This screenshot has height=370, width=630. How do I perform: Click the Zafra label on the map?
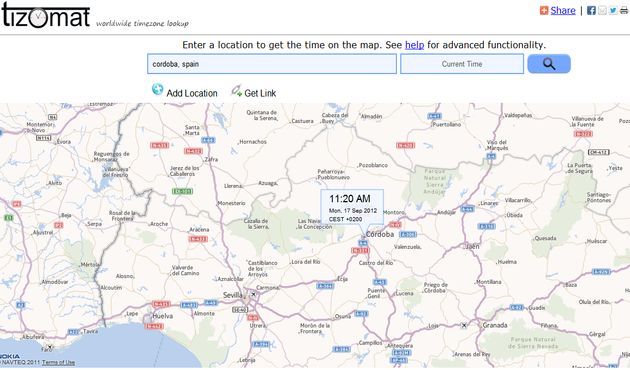pyautogui.click(x=211, y=159)
